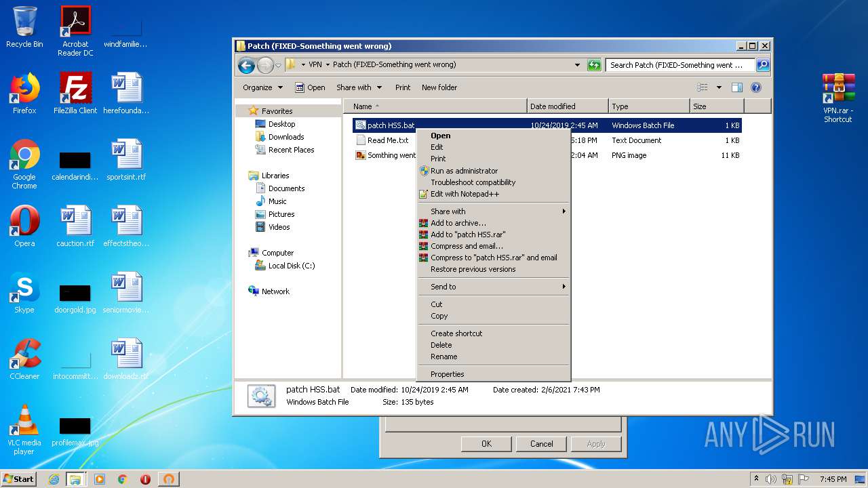Click the toolbar Print button
This screenshot has height=488, width=868.
pyautogui.click(x=403, y=87)
